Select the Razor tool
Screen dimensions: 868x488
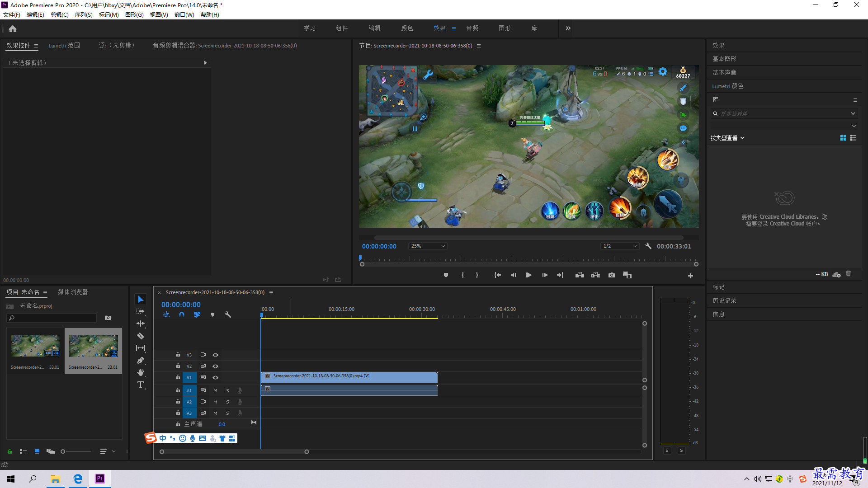[x=141, y=336]
